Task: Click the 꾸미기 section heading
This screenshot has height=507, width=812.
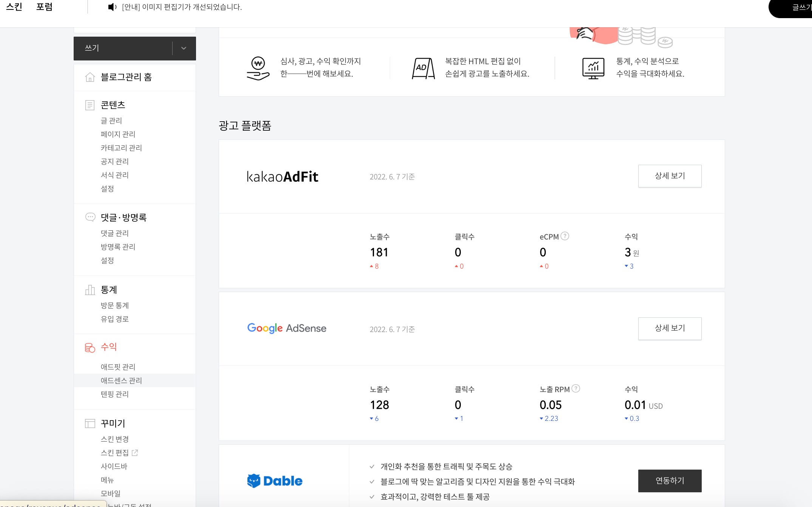Action: point(113,424)
